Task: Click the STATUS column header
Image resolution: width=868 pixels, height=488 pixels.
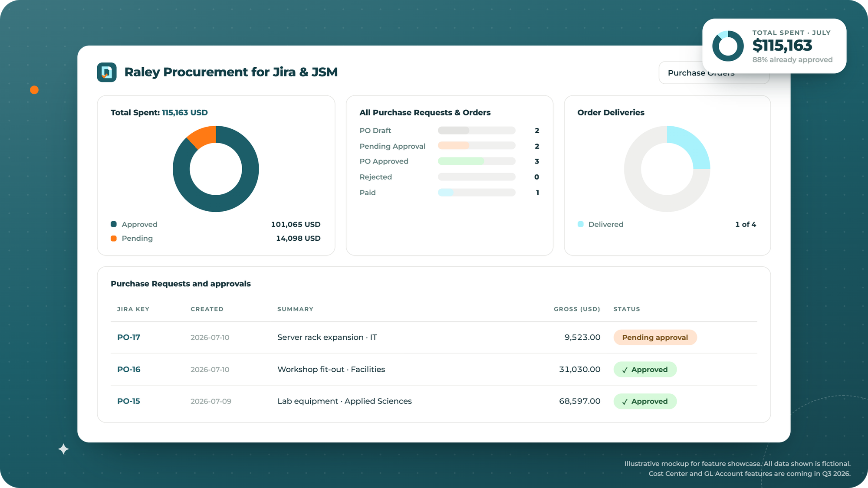Action: [x=627, y=309]
